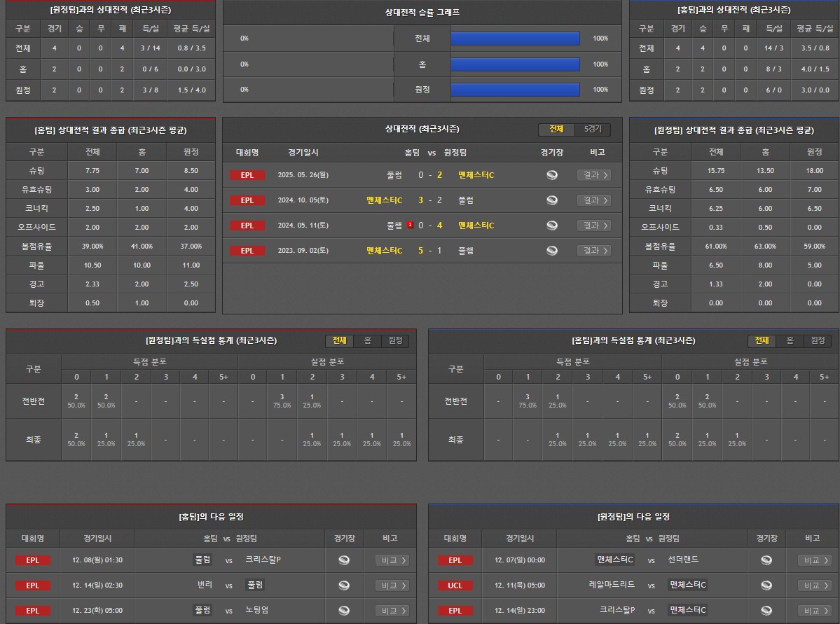This screenshot has width=840, height=624.
Task: Click 비교 button for 풀럼 vs 노팅엄
Action: (392, 611)
